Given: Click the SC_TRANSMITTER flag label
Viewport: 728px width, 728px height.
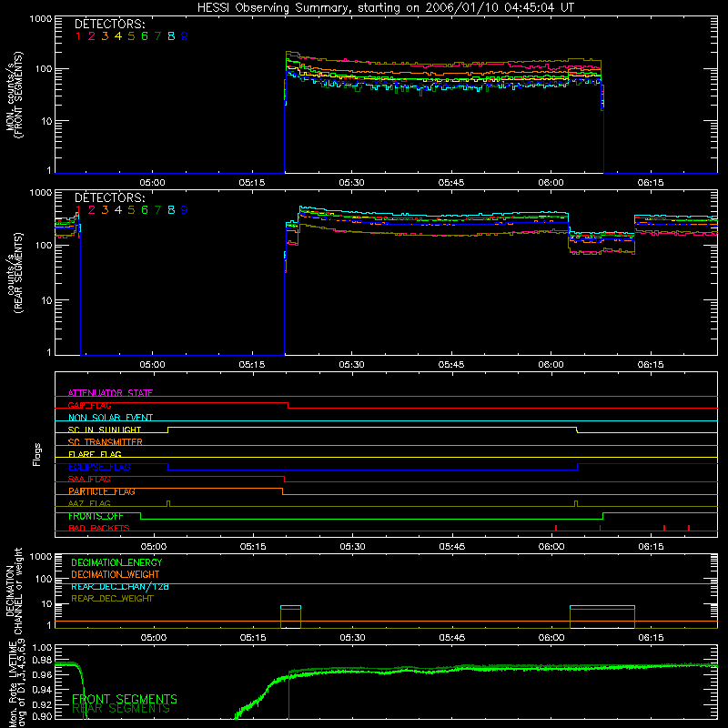Looking at the screenshot, I should coord(105,442).
